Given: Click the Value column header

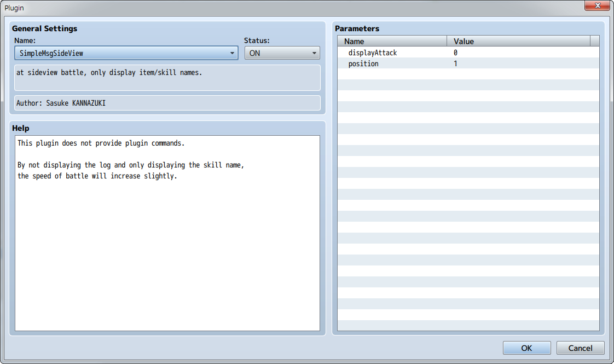Looking at the screenshot, I should 518,41.
